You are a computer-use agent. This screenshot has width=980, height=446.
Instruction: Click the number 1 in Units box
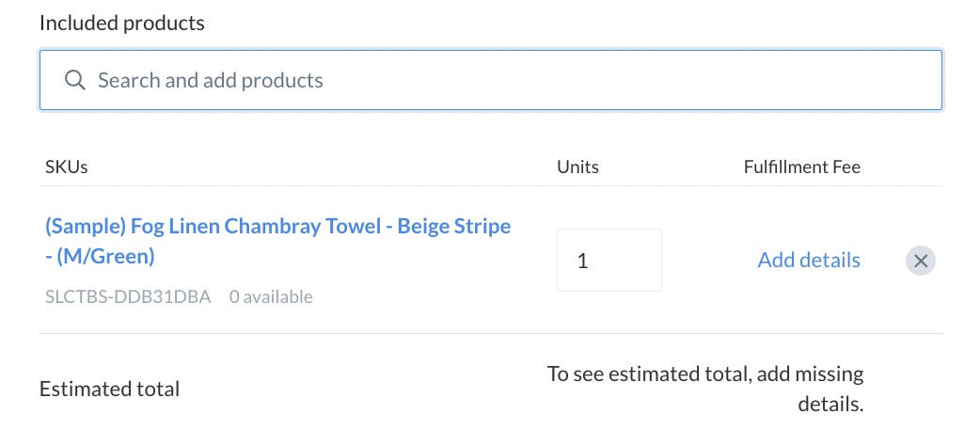[x=582, y=261]
